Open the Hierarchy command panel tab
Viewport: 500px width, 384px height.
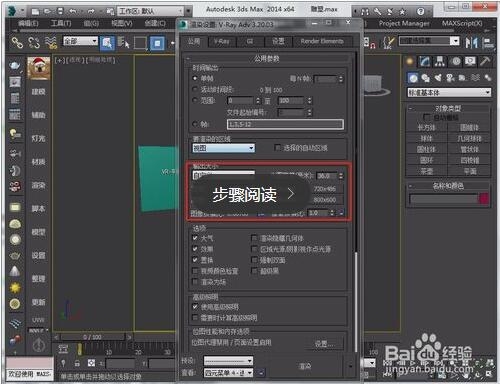click(440, 61)
